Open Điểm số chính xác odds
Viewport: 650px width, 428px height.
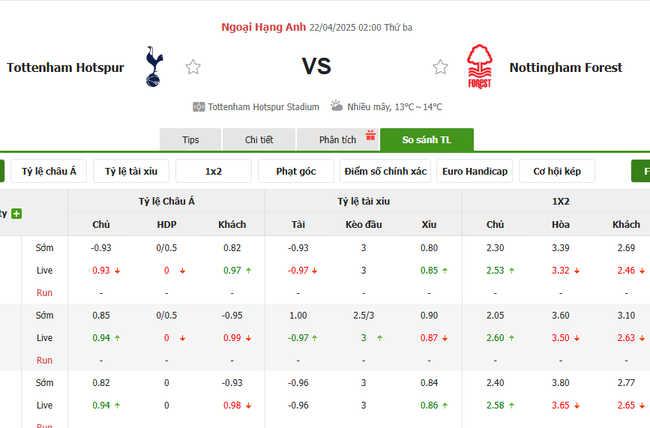[384, 171]
